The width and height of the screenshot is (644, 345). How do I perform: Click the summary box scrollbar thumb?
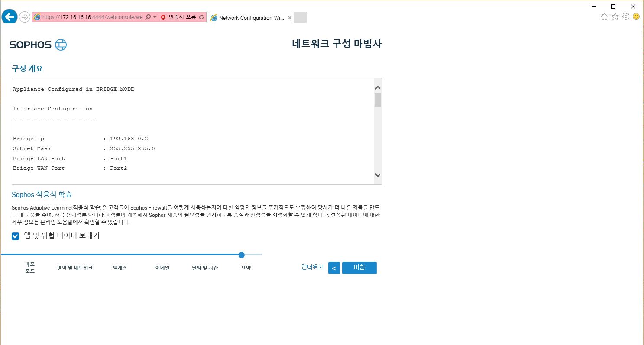coord(378,100)
